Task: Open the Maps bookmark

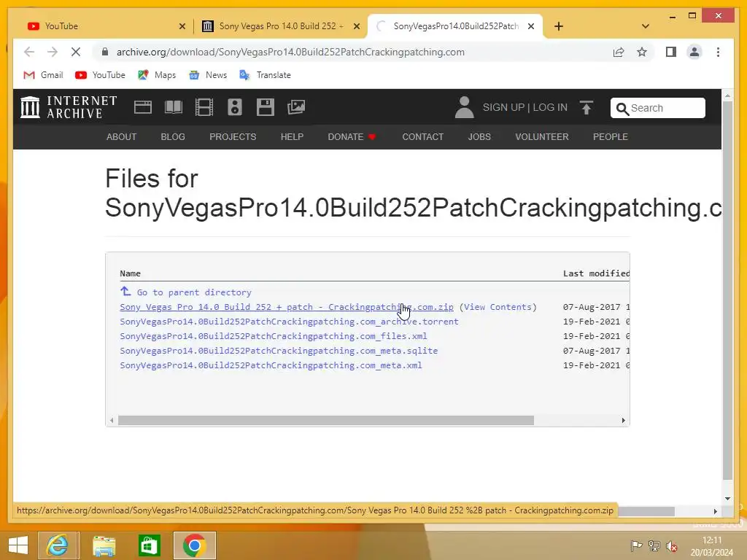Action: tap(157, 75)
